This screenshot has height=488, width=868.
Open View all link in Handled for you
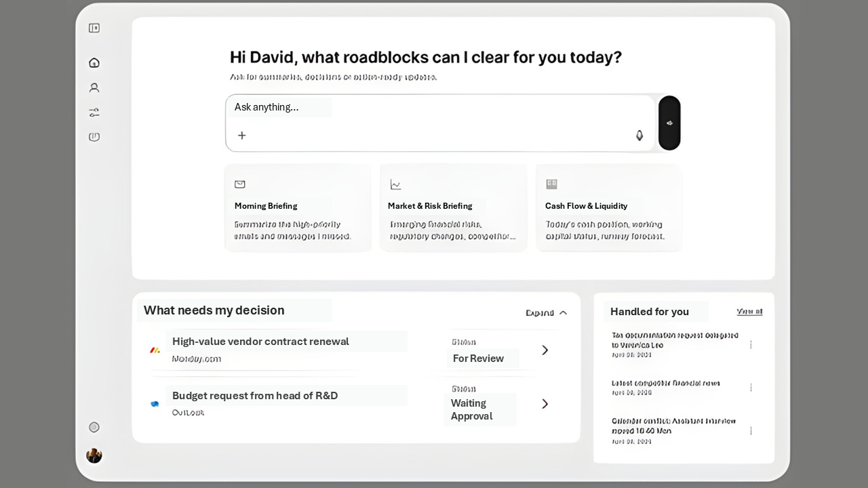[x=749, y=312]
